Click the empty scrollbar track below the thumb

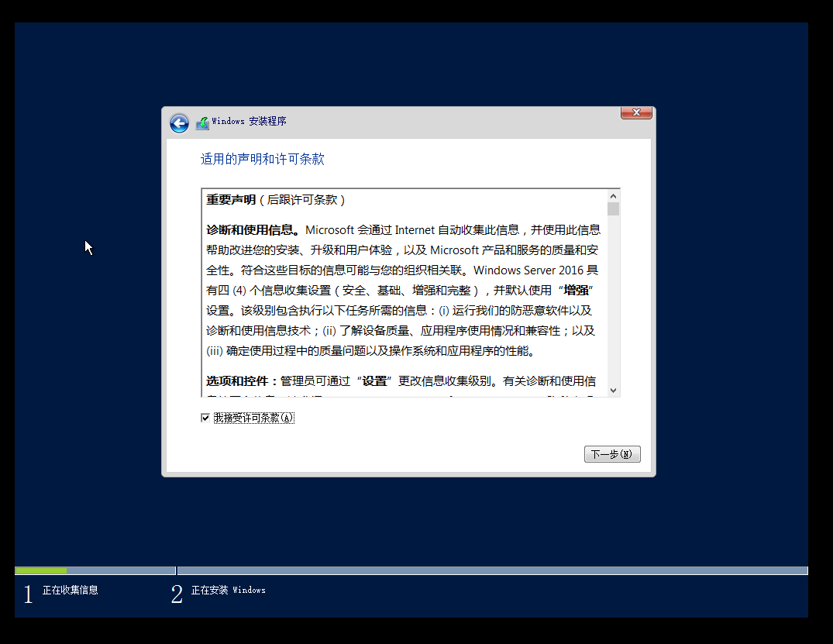click(613, 300)
